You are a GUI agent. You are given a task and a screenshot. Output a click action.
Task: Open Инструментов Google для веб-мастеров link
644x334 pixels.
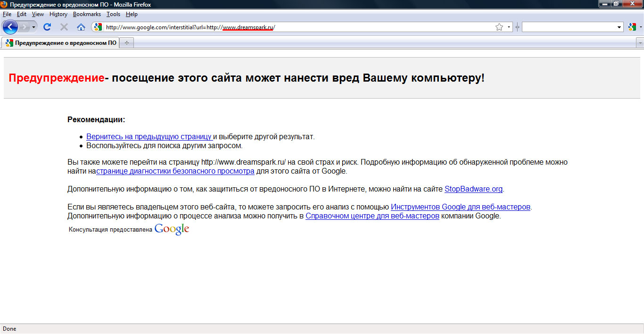point(461,207)
